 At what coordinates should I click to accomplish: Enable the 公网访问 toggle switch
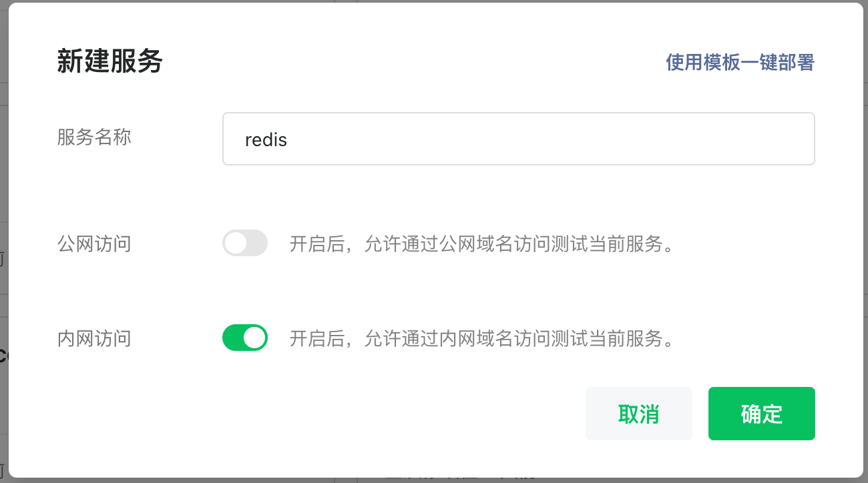pos(245,244)
